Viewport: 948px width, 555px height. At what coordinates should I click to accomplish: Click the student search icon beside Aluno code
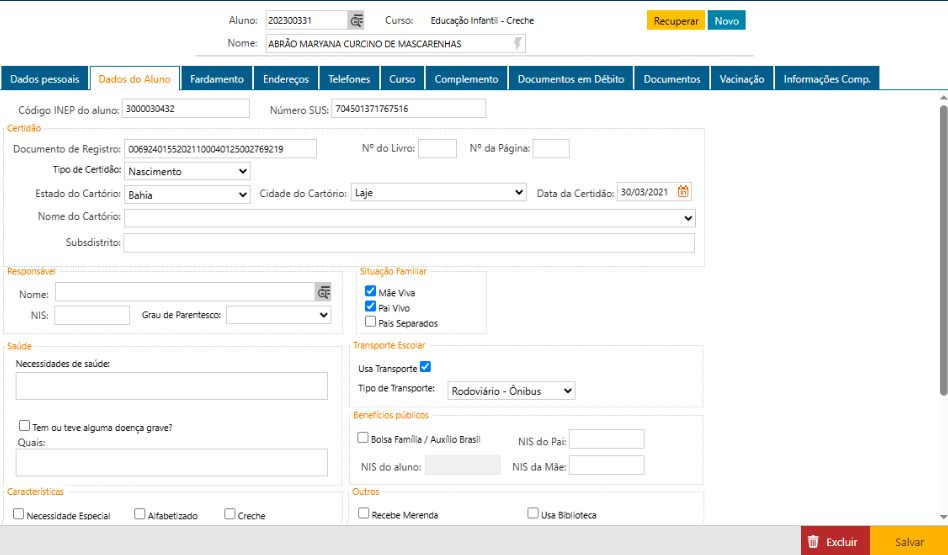coord(356,20)
